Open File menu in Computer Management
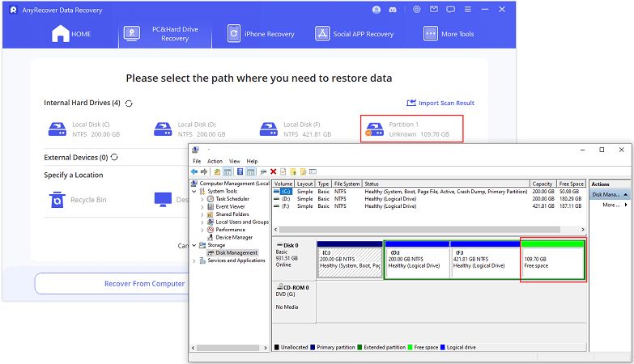The image size is (634, 364). 197,161
